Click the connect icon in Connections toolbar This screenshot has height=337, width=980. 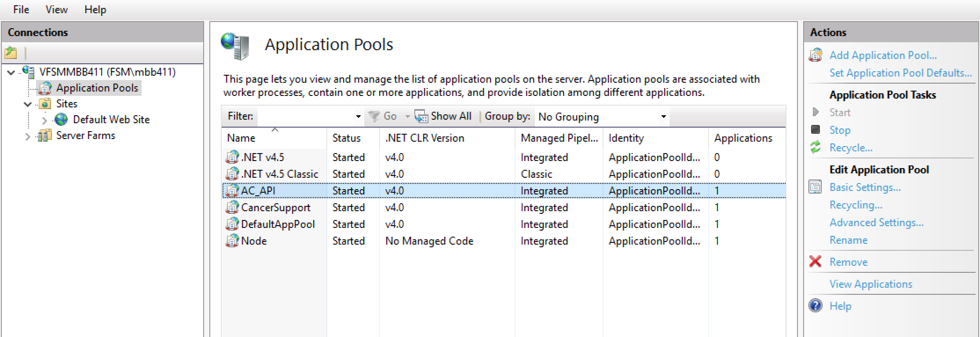[x=11, y=53]
